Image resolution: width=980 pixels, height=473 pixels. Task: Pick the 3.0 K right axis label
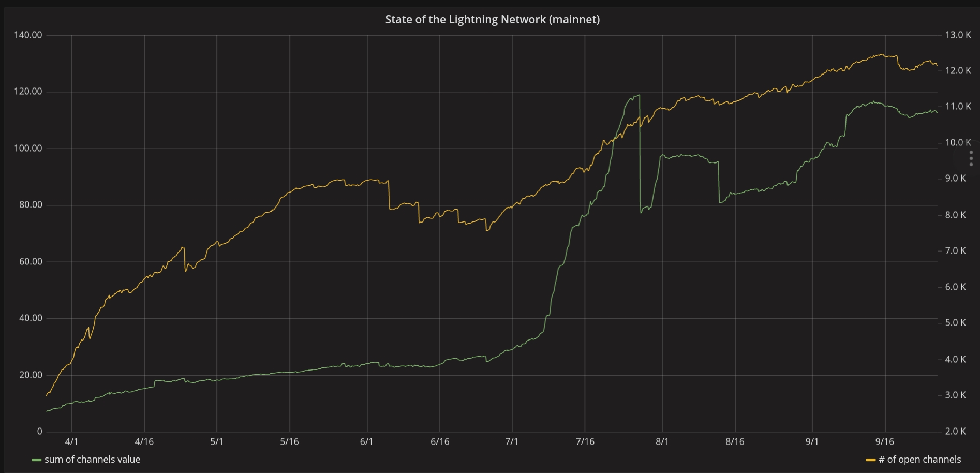955,395
